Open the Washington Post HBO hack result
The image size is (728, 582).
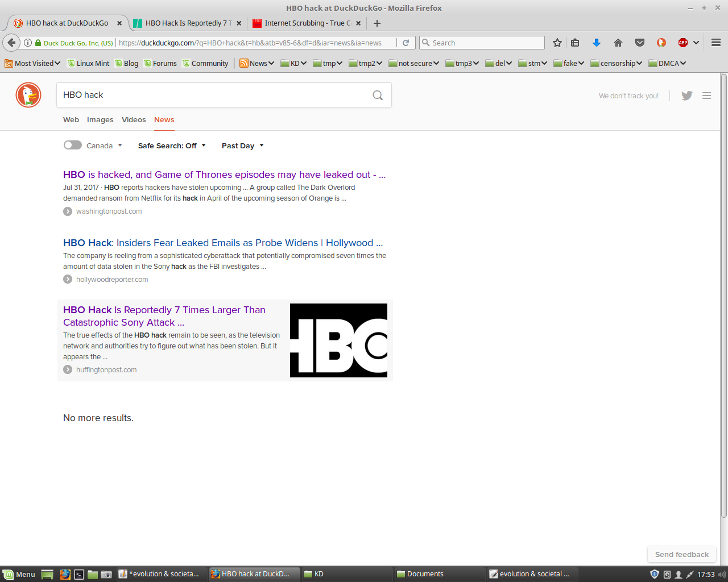[224, 175]
